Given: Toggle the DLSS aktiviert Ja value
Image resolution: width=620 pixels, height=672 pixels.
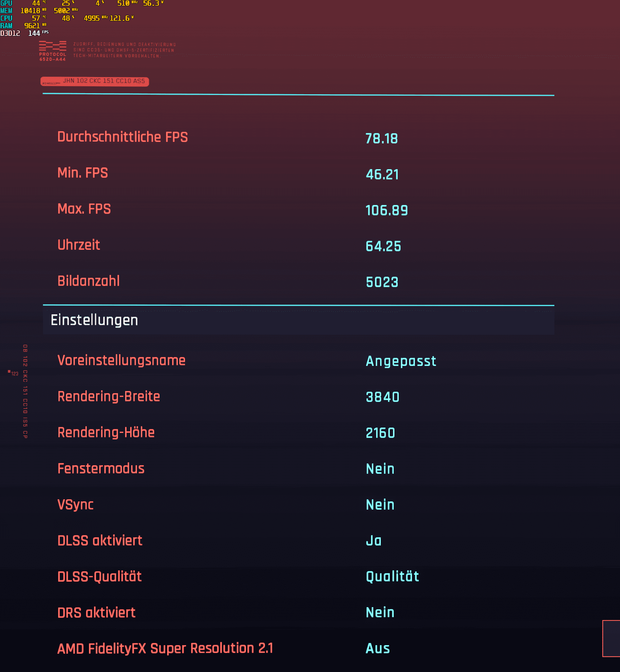Looking at the screenshot, I should 373,540.
